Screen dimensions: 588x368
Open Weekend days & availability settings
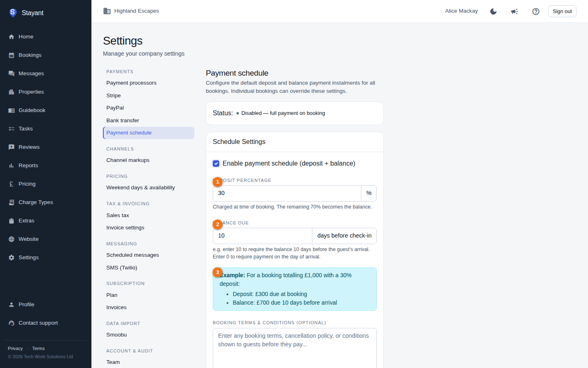[149, 188]
